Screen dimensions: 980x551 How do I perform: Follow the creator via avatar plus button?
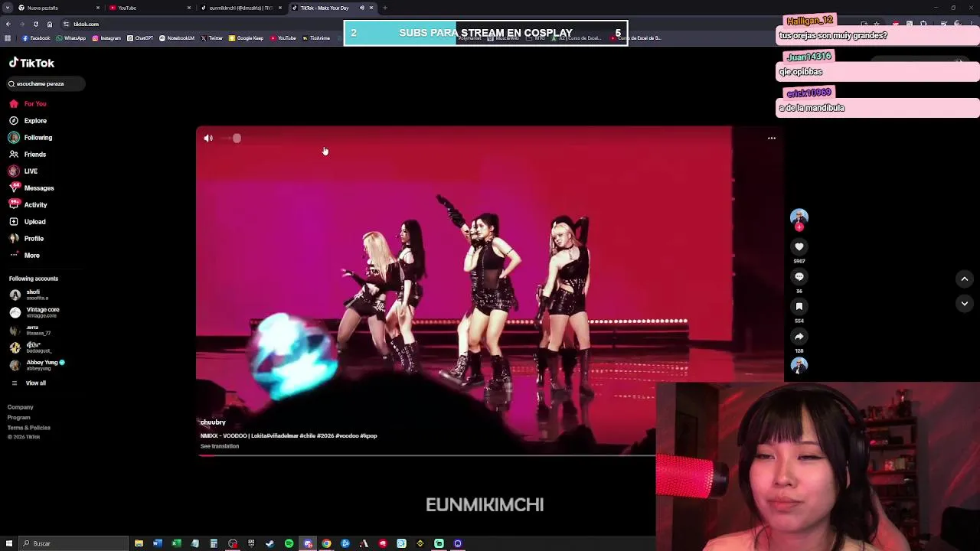[x=799, y=227]
